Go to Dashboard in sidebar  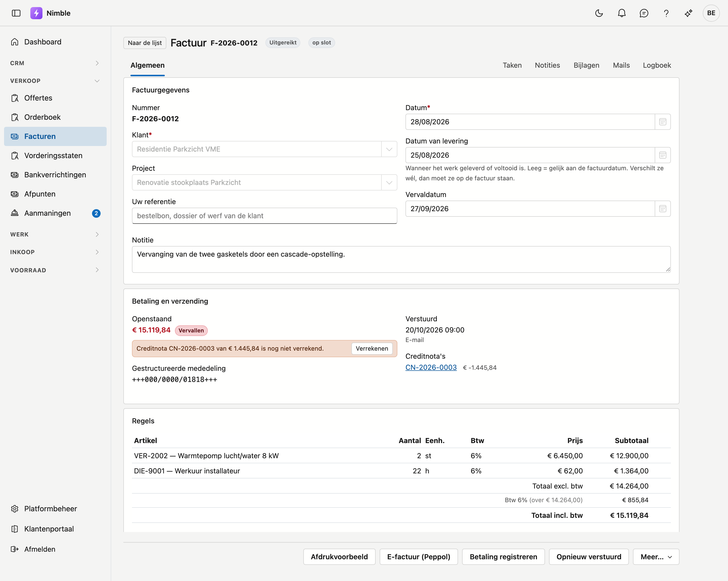55,42
